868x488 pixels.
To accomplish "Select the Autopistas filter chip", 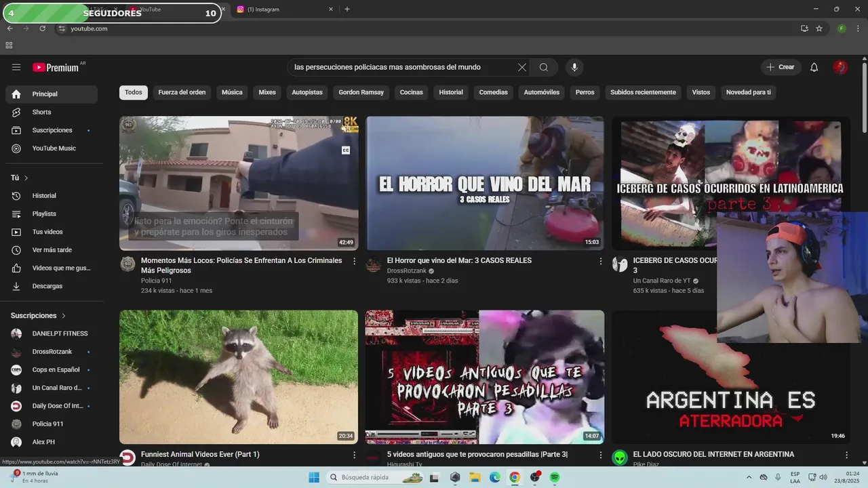I will click(307, 92).
